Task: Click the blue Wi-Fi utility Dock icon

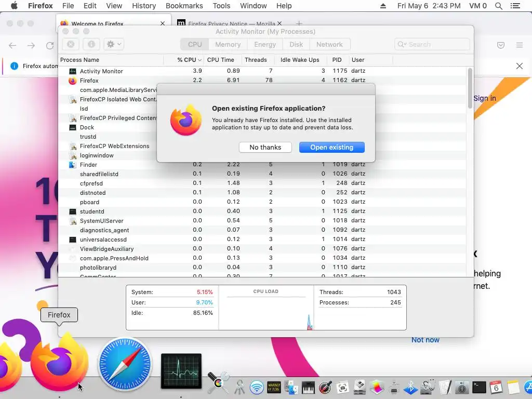Action: [x=257, y=387]
